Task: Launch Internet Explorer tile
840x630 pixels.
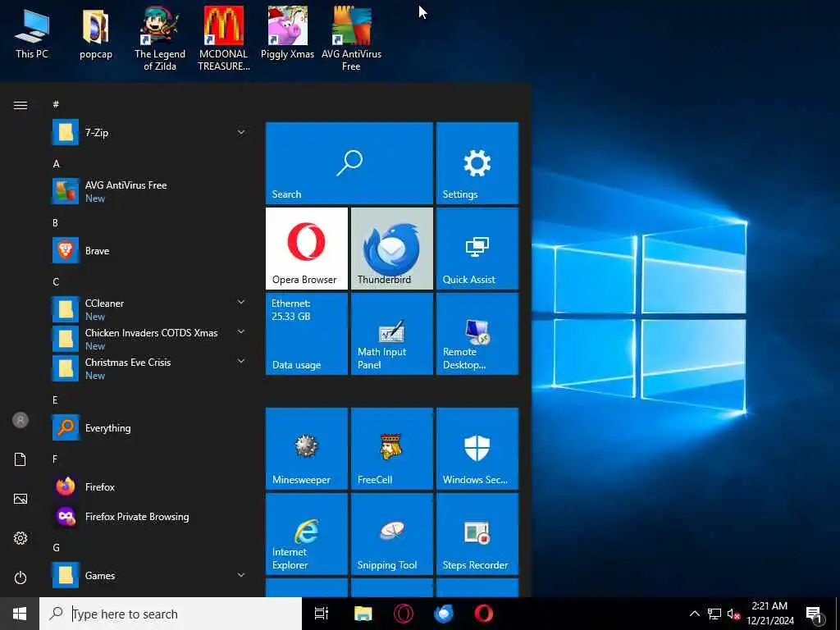Action: [x=307, y=534]
